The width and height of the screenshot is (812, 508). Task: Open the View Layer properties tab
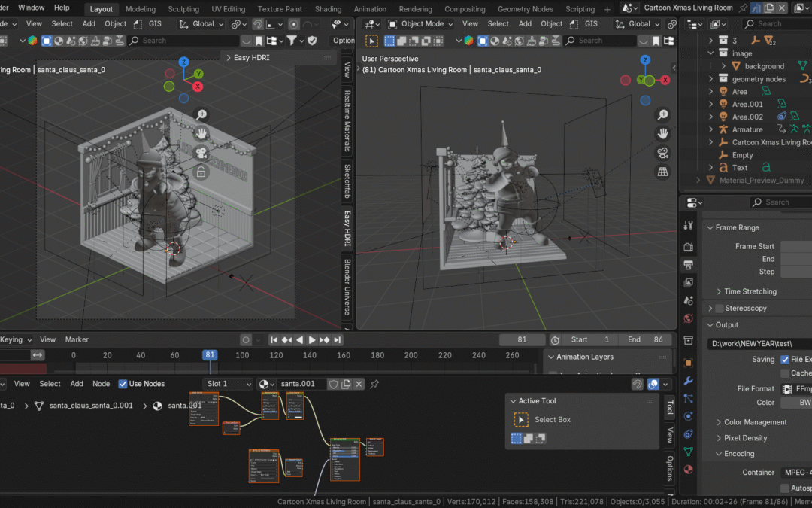(688, 282)
